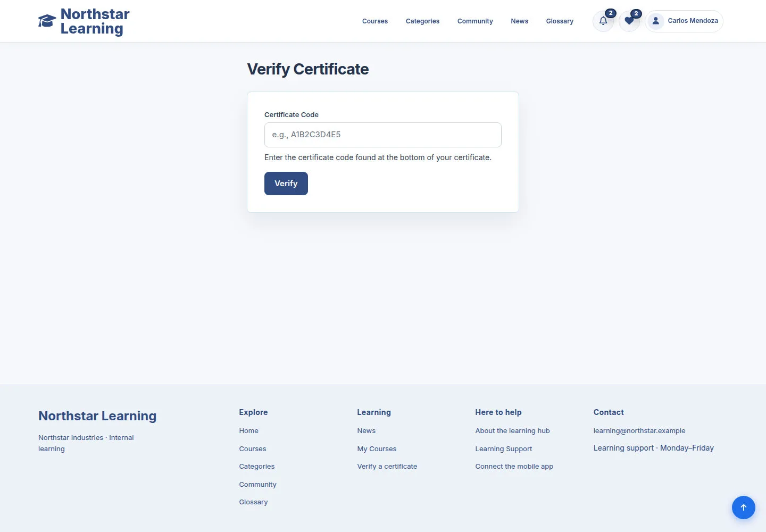Click the learning@northstar.example email link
Screen dimensions: 766x532
click(x=639, y=431)
